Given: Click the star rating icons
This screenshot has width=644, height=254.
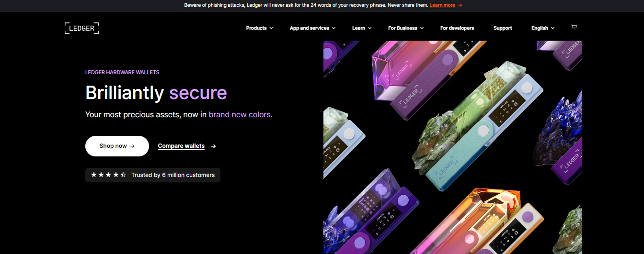Looking at the screenshot, I should click(108, 175).
